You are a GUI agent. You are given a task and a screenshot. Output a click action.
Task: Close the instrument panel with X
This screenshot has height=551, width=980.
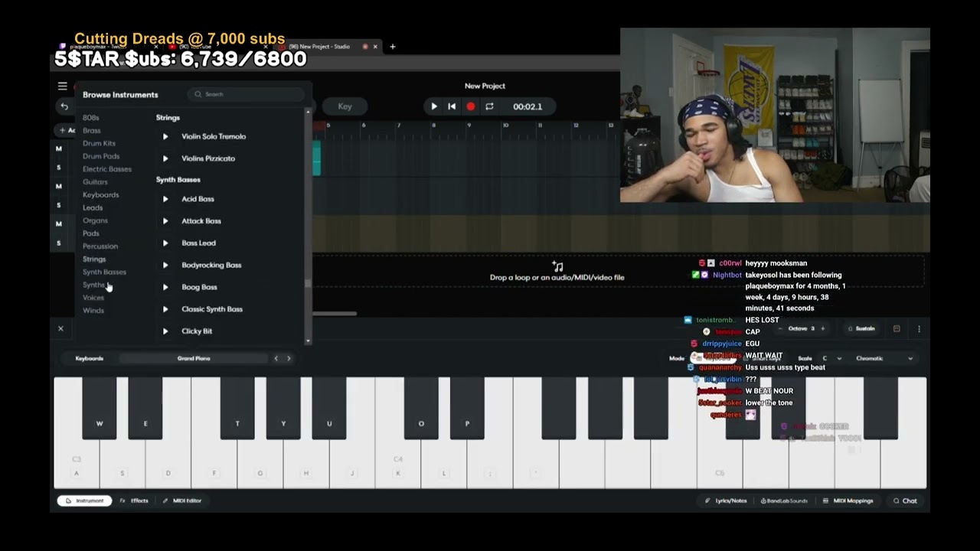click(x=60, y=328)
